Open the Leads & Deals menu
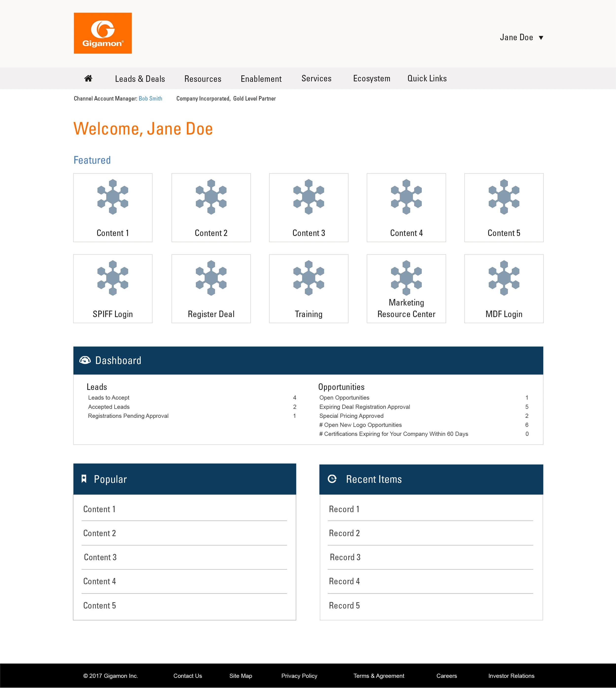The image size is (616, 688). point(140,79)
